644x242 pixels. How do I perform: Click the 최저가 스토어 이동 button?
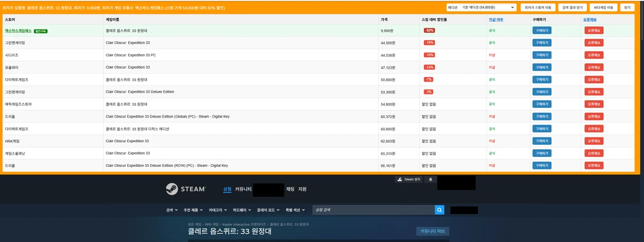[538, 8]
